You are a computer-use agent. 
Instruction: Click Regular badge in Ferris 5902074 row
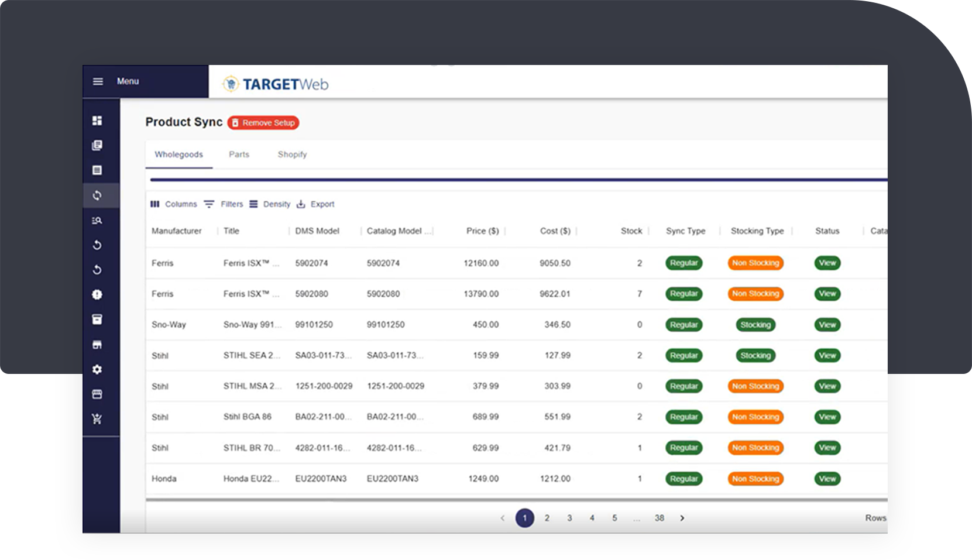click(684, 263)
